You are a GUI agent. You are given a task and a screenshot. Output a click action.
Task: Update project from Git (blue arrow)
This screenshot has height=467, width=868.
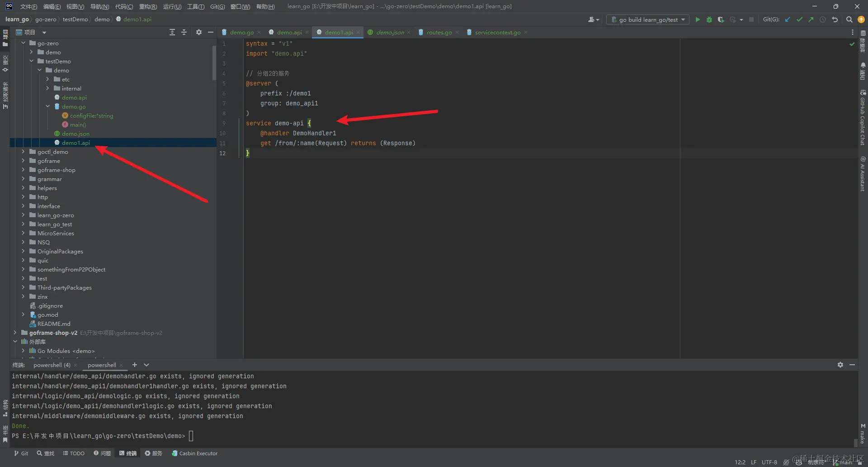[x=788, y=19]
